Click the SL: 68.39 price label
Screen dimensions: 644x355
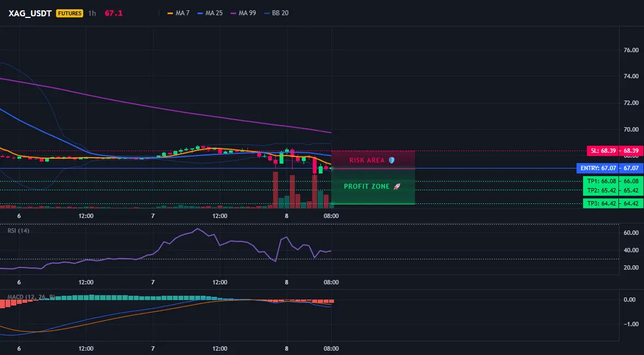603,151
